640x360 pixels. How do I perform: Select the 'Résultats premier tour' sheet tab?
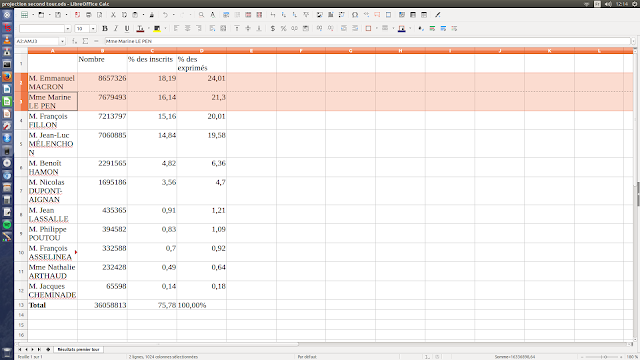78,349
